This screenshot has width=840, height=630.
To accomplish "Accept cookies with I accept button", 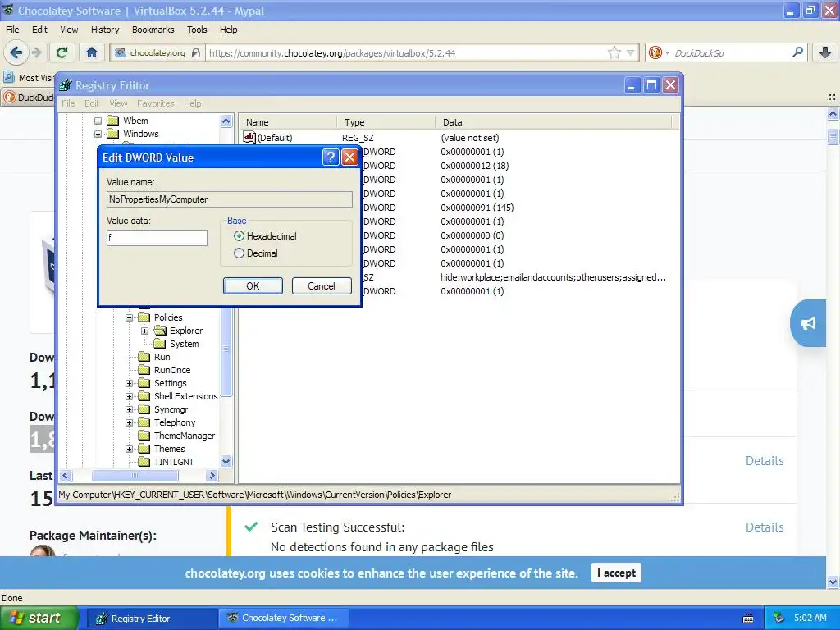I will pos(616,573).
